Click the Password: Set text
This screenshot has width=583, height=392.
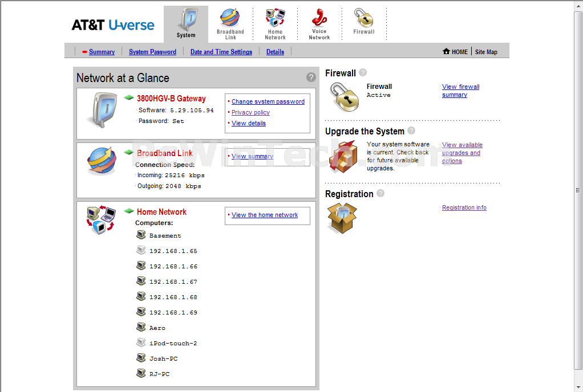click(161, 121)
